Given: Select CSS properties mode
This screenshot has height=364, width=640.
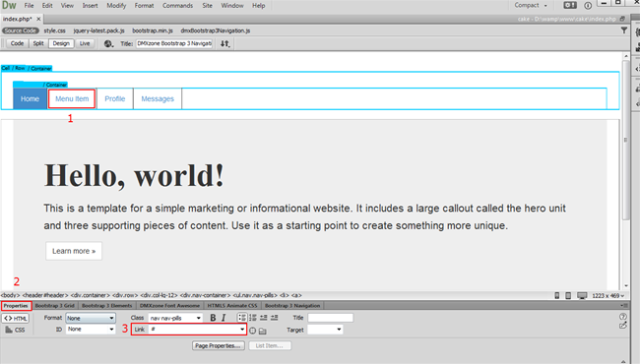Looking at the screenshot, I should (16, 330).
